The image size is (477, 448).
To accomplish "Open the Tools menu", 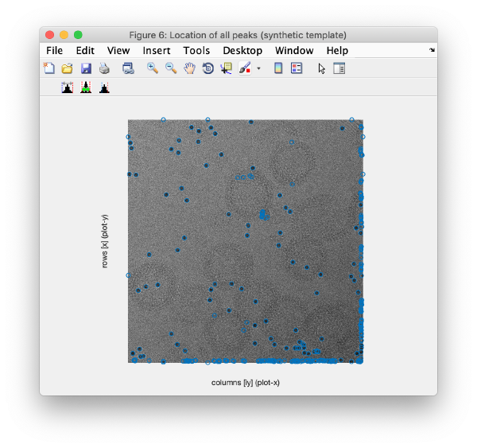I will tap(196, 50).
